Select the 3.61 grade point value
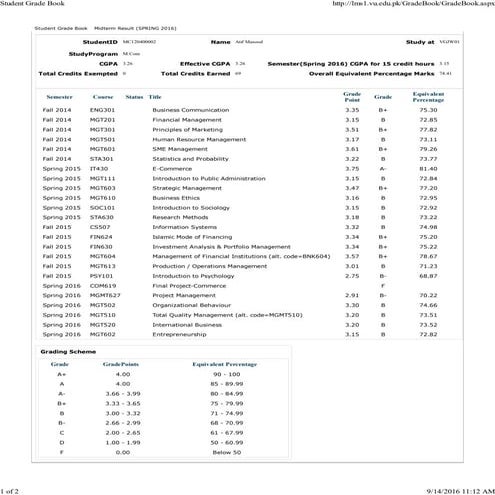The width and height of the screenshot is (495, 495). click(352, 149)
